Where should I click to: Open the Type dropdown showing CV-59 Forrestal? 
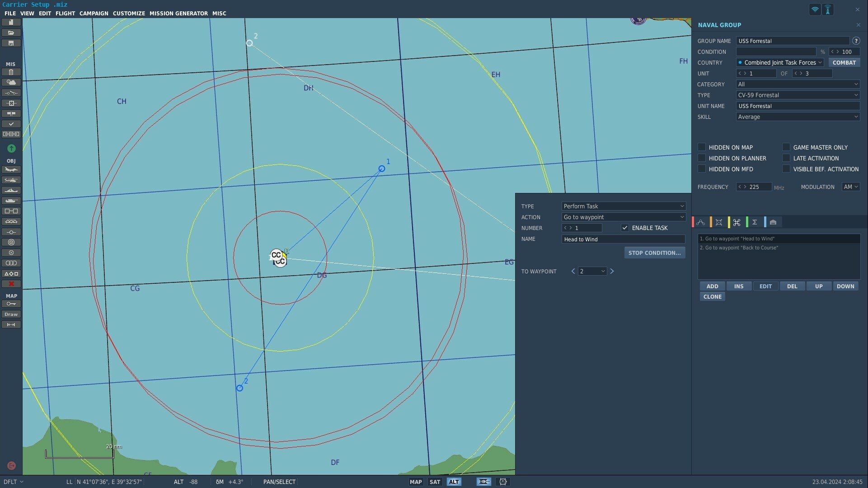point(798,95)
